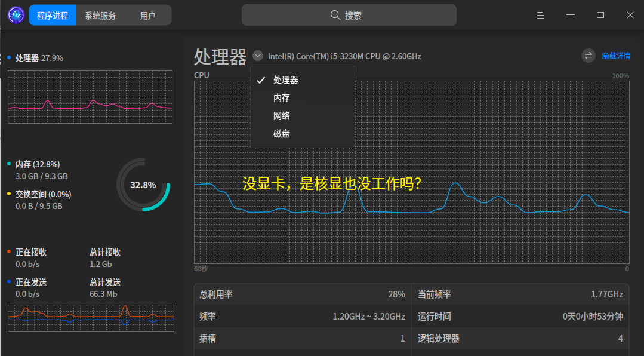The image size is (644, 356).
Task: Select 磁盘 in the dropdown menu
Action: [x=302, y=134]
